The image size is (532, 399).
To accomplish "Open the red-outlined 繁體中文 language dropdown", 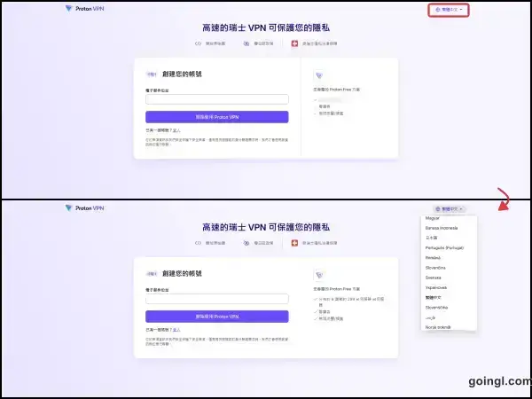I will [x=448, y=10].
